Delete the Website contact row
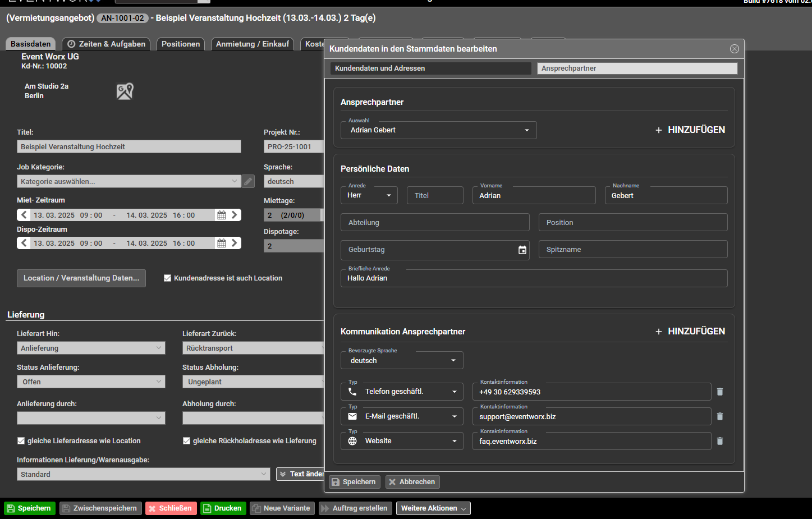The image size is (812, 519). (x=720, y=441)
